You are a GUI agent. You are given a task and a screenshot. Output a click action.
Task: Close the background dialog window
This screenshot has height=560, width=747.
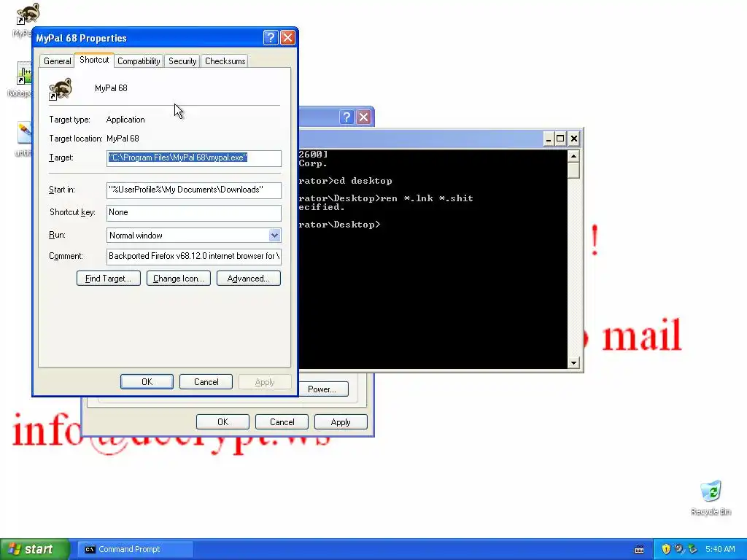[363, 117]
